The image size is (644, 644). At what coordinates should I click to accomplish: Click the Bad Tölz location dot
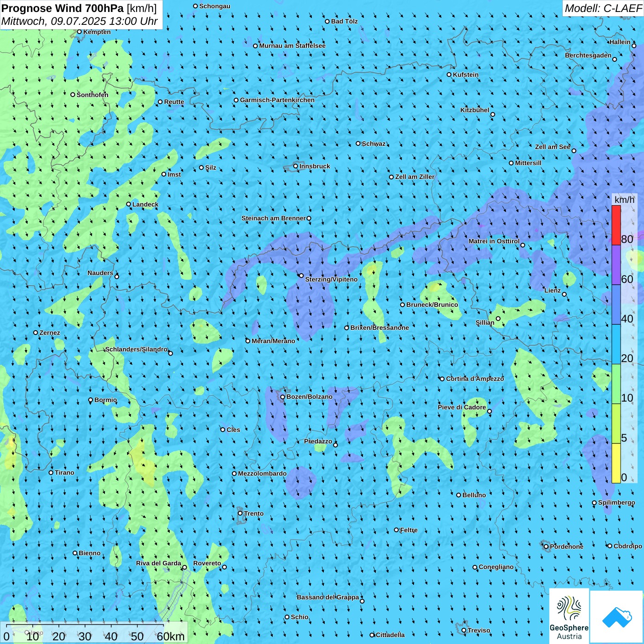click(328, 21)
